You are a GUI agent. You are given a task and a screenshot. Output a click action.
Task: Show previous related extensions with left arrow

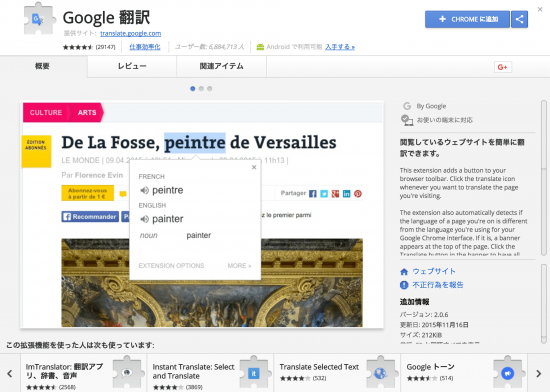[10, 374]
